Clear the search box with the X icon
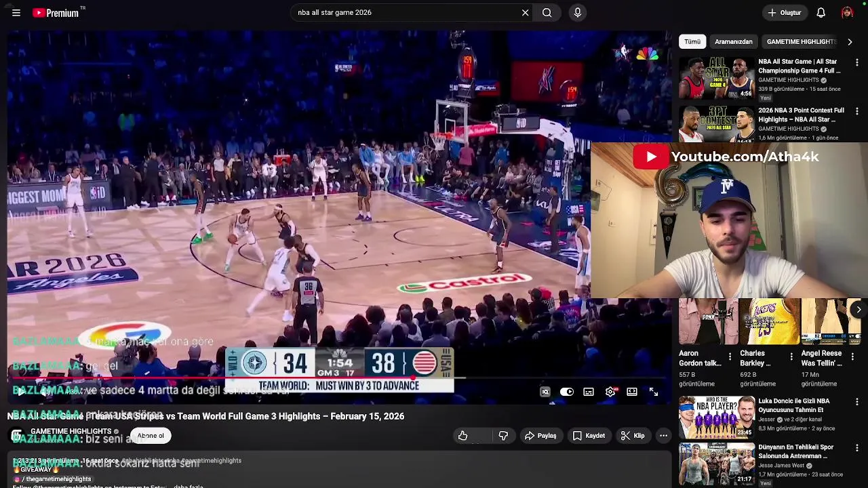 coord(525,12)
